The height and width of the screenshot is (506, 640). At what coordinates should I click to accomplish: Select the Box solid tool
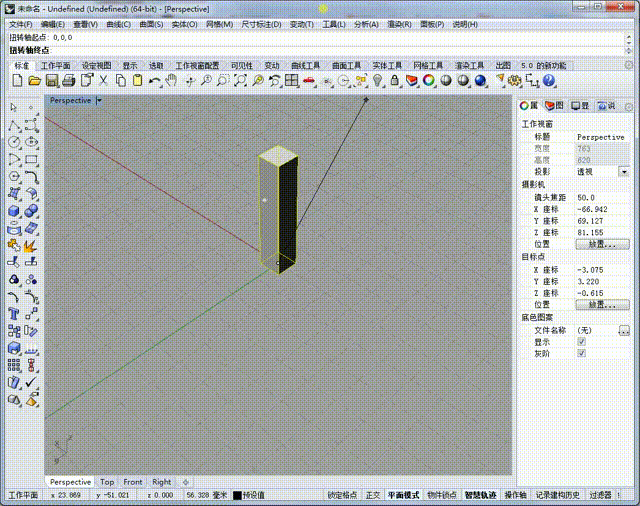14,211
